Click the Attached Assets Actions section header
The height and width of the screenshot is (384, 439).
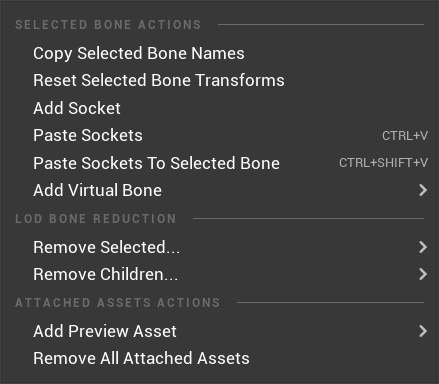[117, 303]
